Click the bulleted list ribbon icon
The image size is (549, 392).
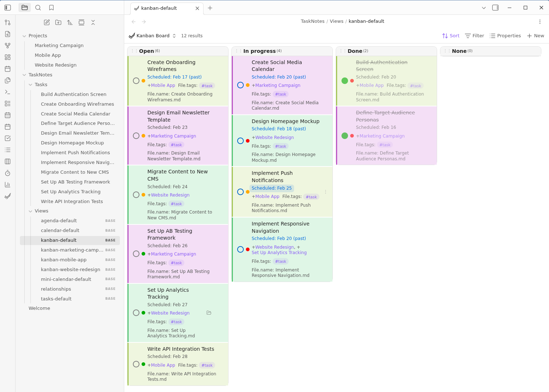coord(8,150)
